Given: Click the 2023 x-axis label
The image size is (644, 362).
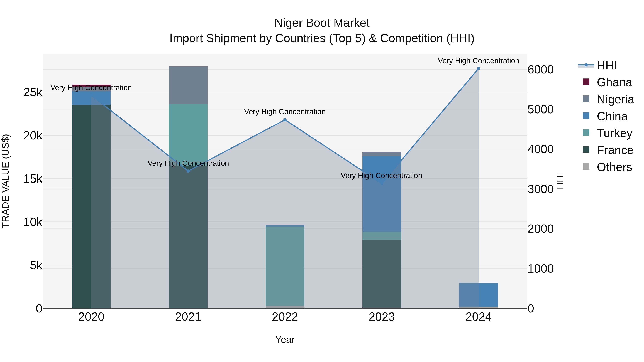Looking at the screenshot, I should click(382, 317).
